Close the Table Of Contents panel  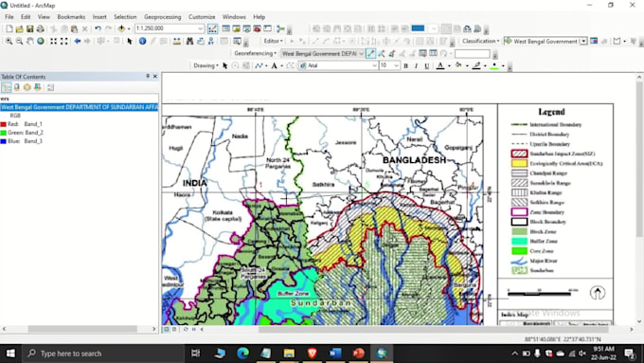[154, 77]
